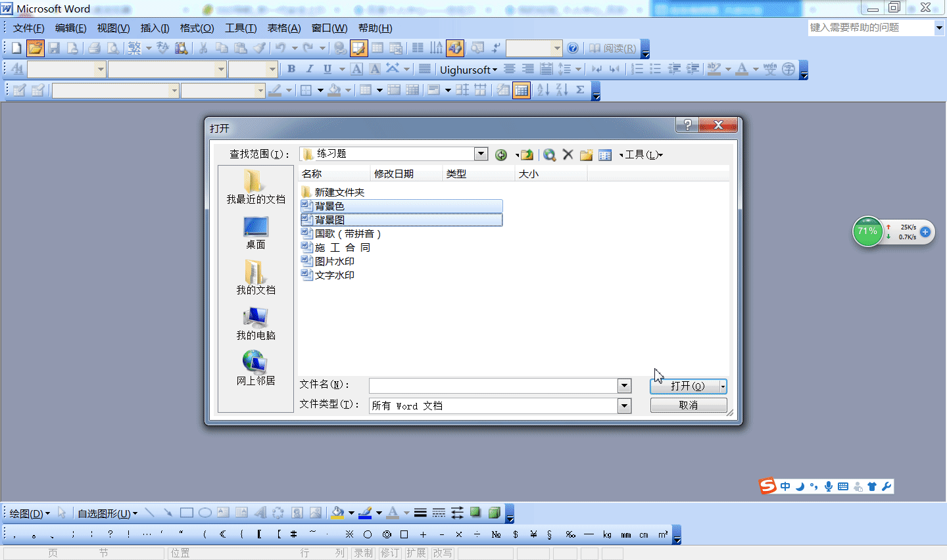947x560 pixels.
Task: Click the Undo arrow icon
Action: (281, 48)
